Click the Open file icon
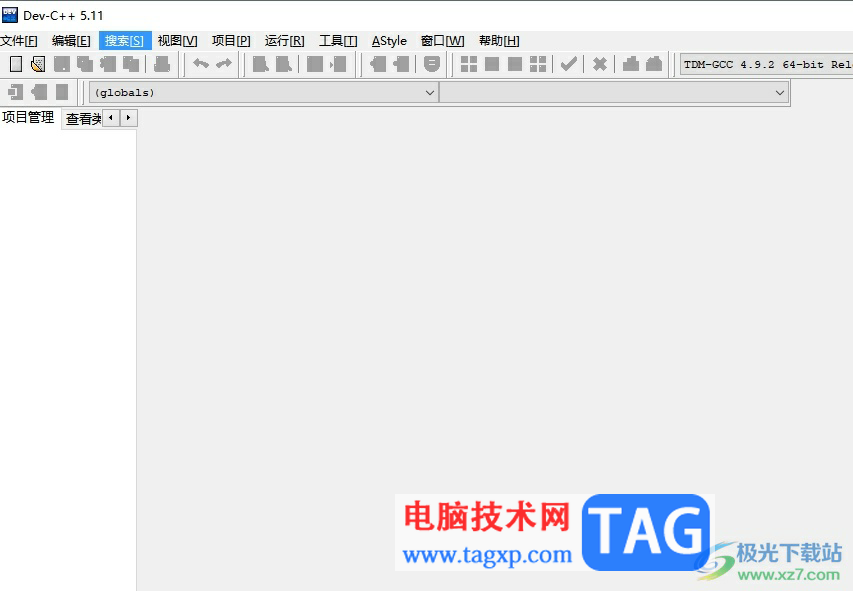 pyautogui.click(x=38, y=64)
